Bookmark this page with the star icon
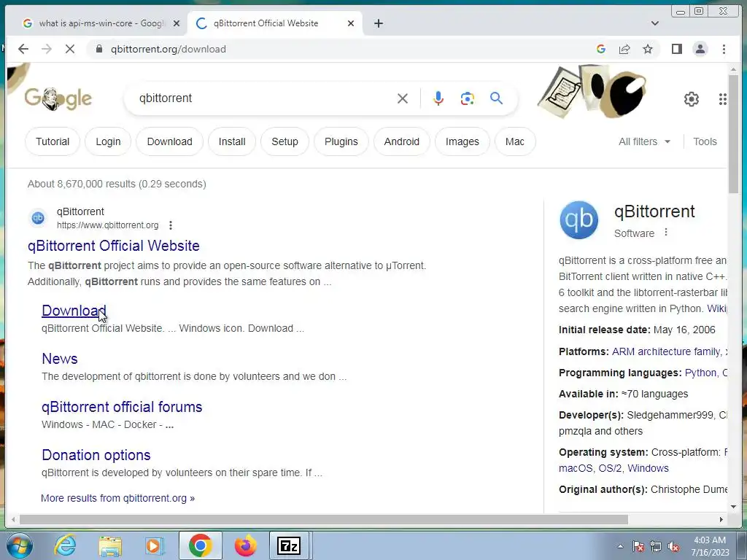The height and width of the screenshot is (560, 747). coord(648,49)
